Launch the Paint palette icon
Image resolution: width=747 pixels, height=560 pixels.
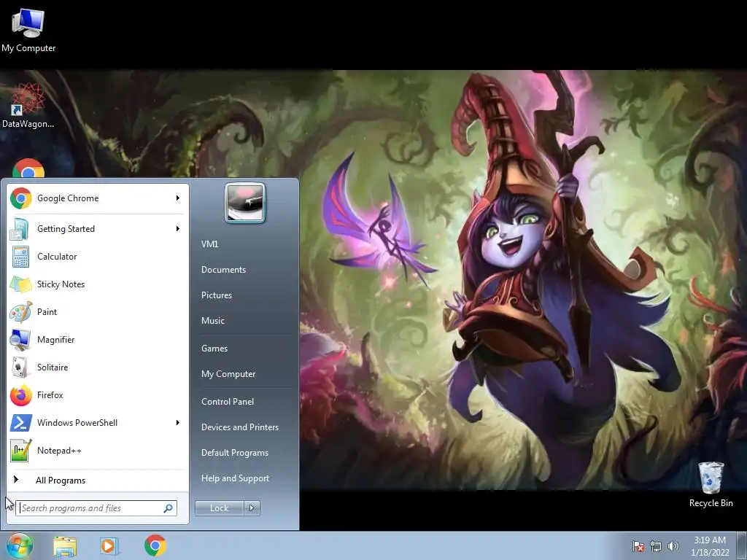(x=20, y=312)
